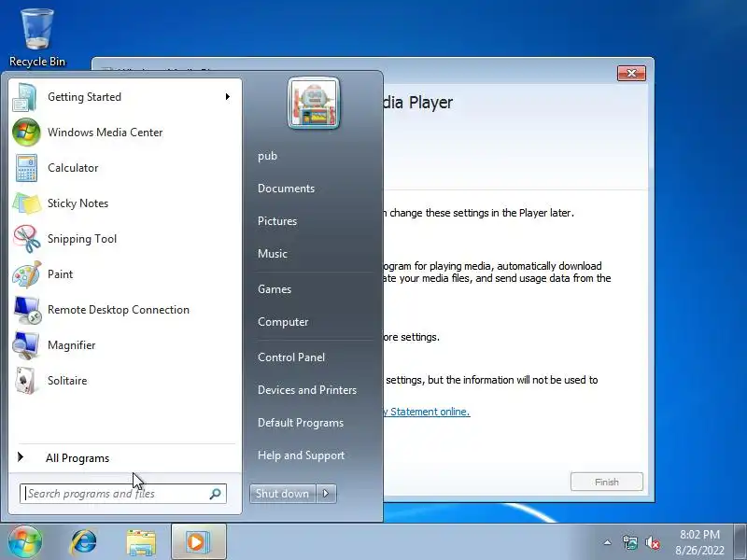Open Games from Start menu
This screenshot has width=747, height=560.
point(274,289)
